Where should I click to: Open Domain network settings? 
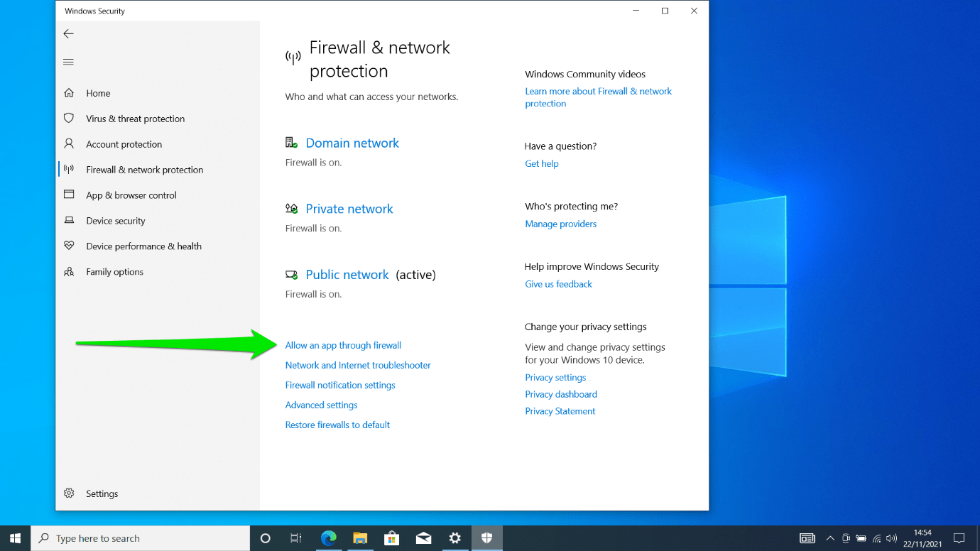point(352,143)
